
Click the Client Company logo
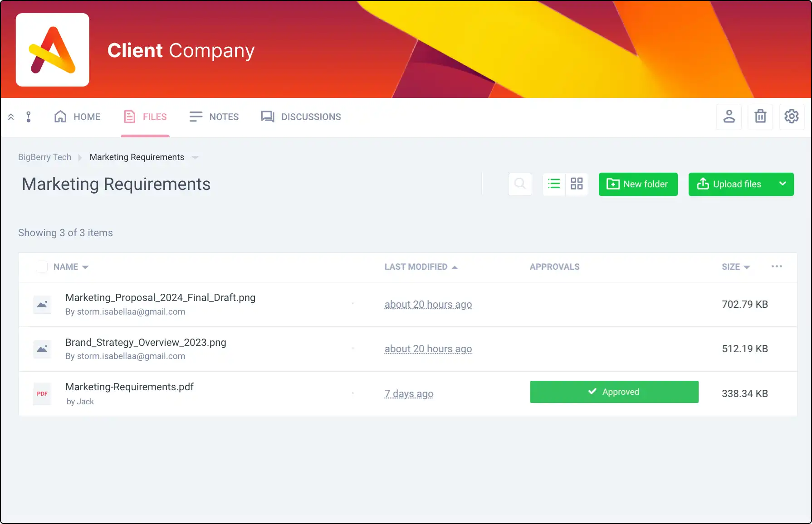53,50
